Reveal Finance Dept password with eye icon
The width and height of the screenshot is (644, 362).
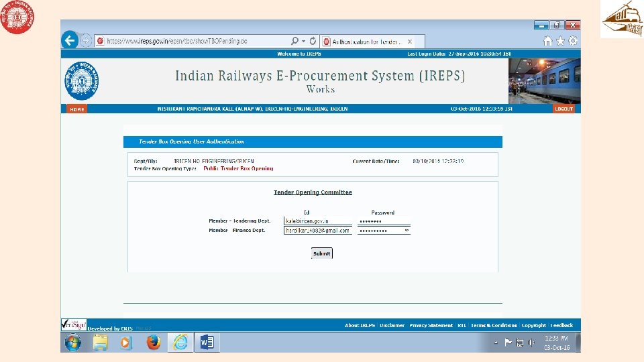click(407, 230)
